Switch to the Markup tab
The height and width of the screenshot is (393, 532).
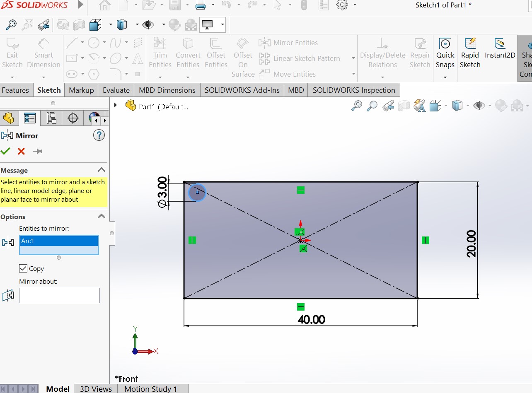click(x=81, y=90)
